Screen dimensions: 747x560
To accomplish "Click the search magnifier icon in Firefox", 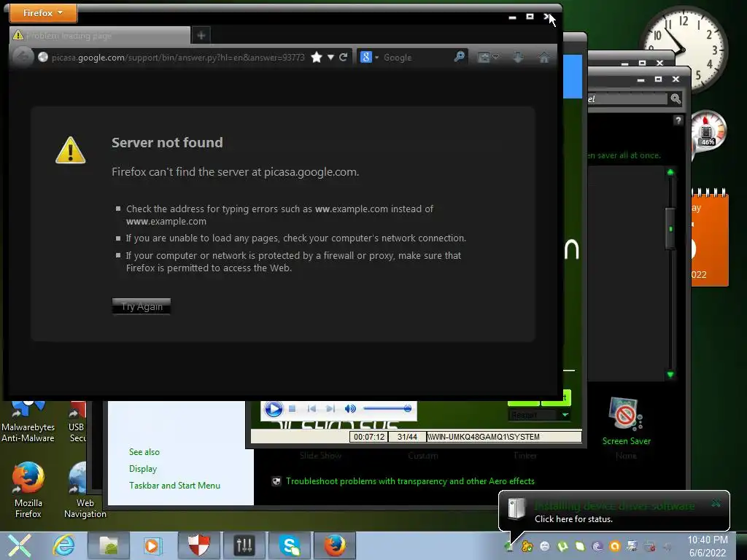I will tap(460, 57).
